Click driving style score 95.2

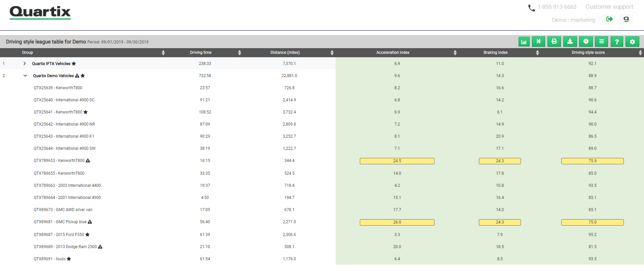click(593, 235)
